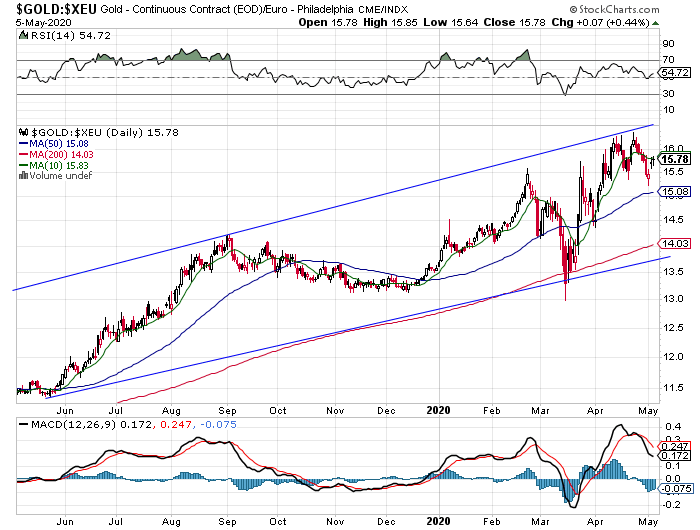Click the black 0.172 MACD value tag
The height and width of the screenshot is (530, 700).
click(676, 457)
